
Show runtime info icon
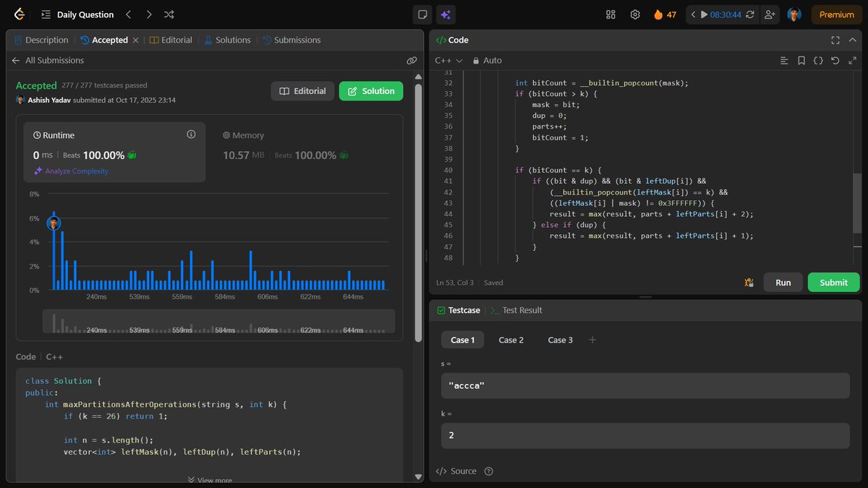pos(191,134)
